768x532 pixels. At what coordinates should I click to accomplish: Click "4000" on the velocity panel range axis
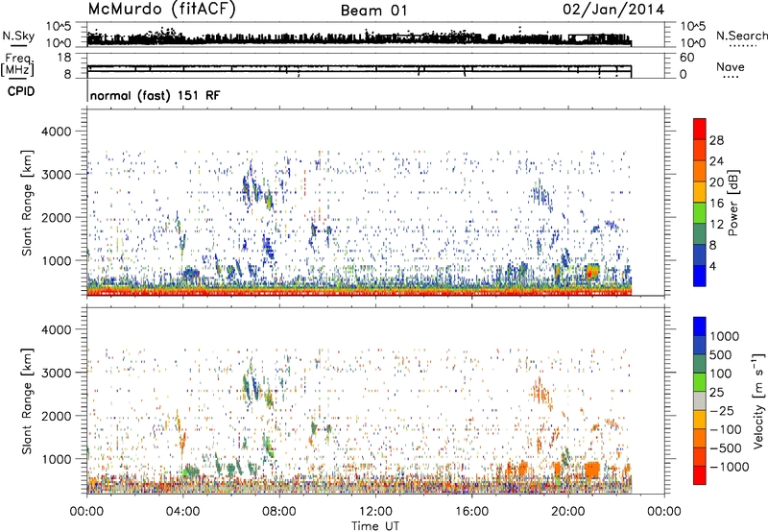pos(57,329)
